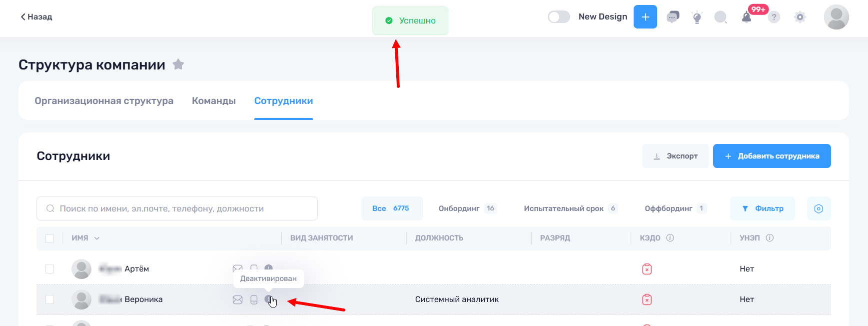Click email icon in Вероника row
Screen dimensions: 868x326
(237, 299)
